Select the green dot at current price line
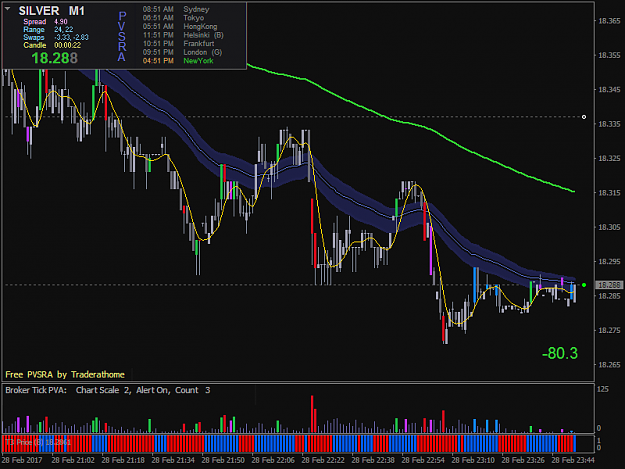 (584, 285)
